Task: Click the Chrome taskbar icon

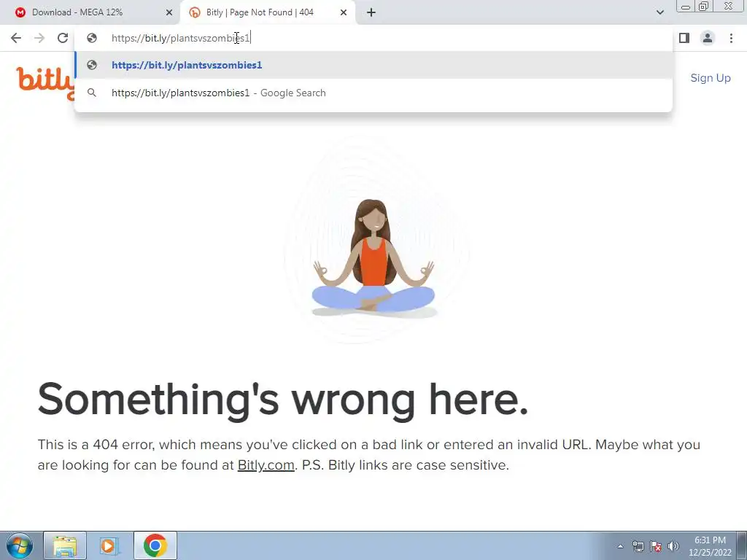Action: [x=155, y=545]
